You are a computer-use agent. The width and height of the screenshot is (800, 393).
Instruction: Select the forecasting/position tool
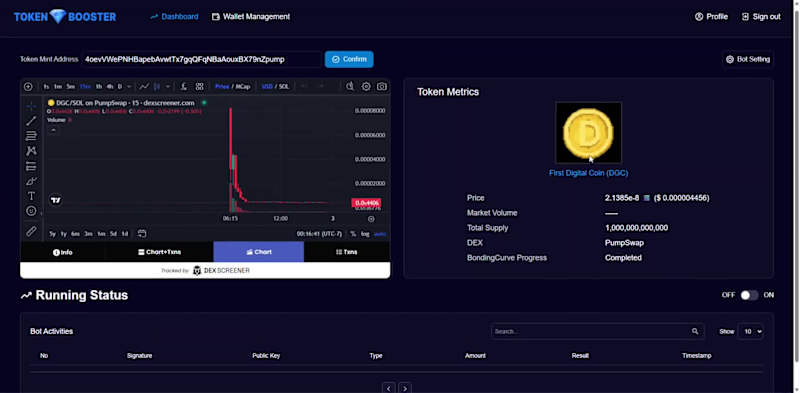click(31, 166)
